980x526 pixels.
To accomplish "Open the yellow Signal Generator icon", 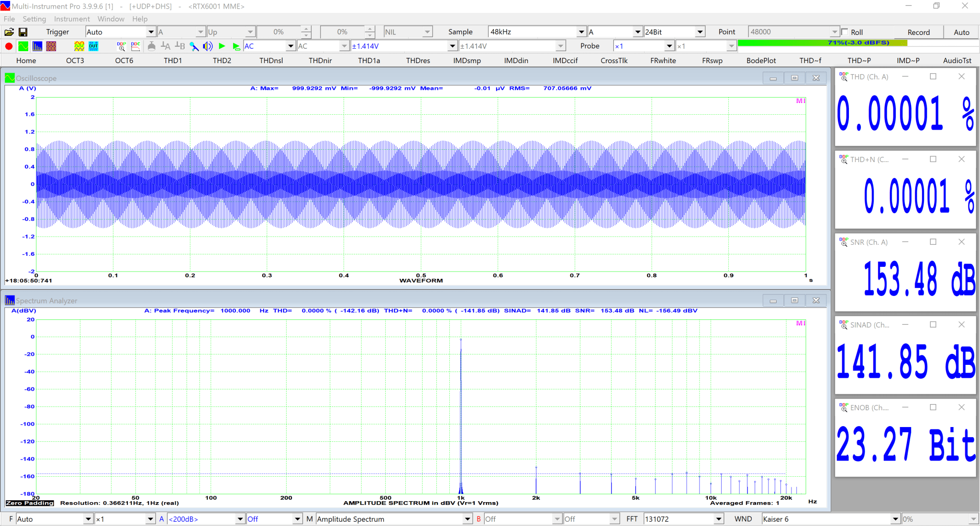I will click(x=79, y=46).
